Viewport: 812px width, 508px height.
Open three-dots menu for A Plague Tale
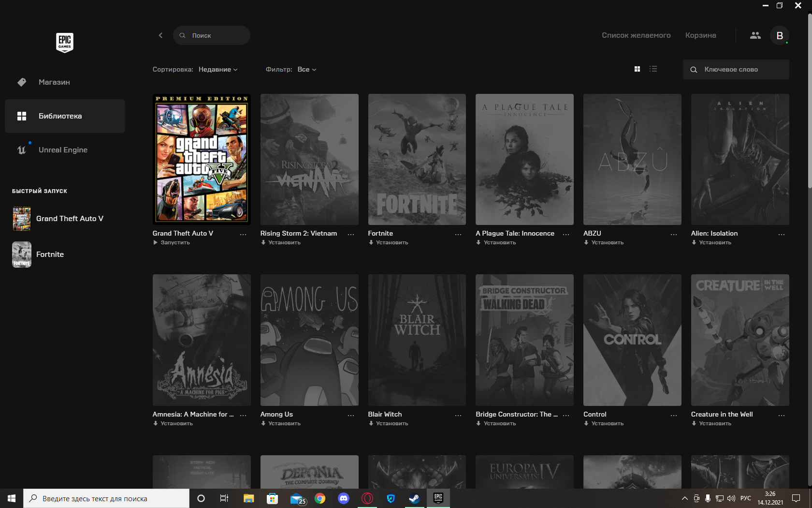pyautogui.click(x=566, y=234)
